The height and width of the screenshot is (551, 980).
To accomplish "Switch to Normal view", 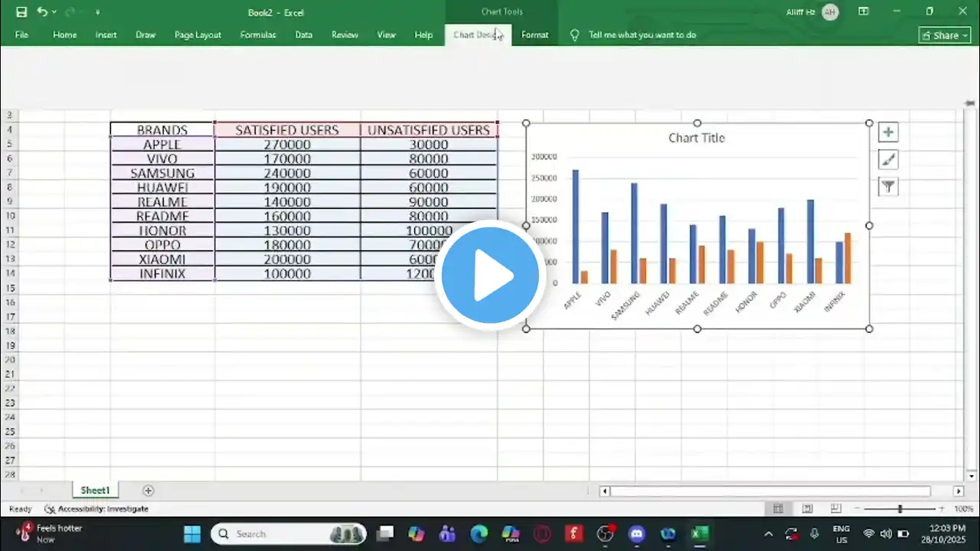I will [778, 509].
